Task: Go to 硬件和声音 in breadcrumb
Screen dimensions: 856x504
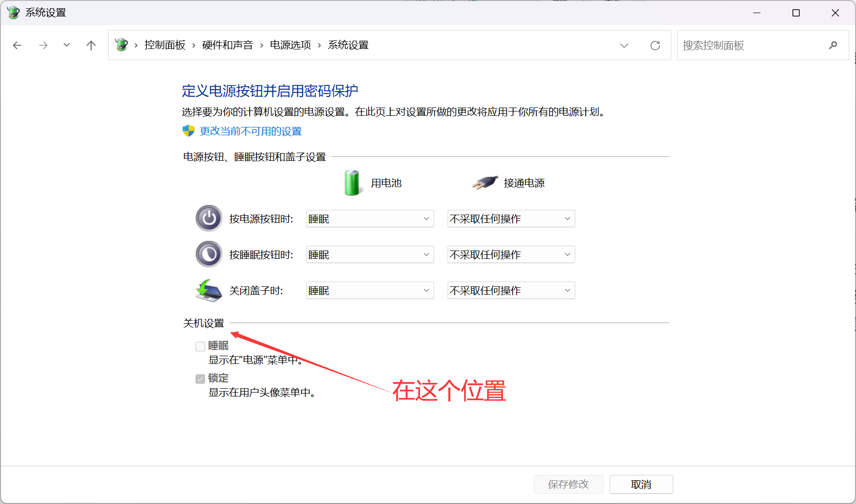Action: point(227,45)
